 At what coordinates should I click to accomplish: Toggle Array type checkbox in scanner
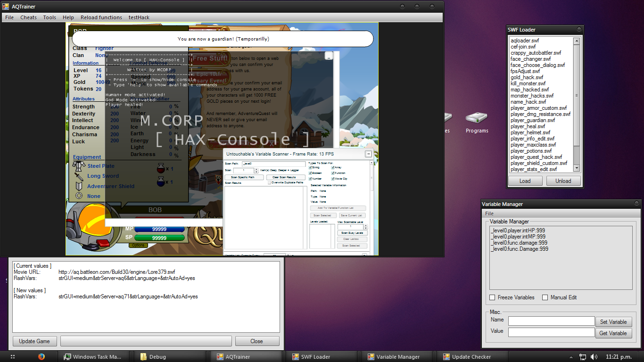[x=333, y=167]
